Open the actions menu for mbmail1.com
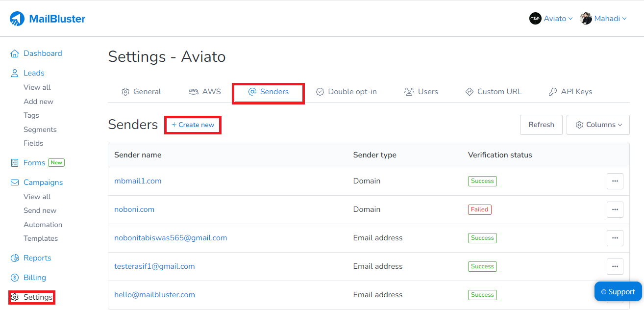The width and height of the screenshot is (644, 310). point(615,181)
